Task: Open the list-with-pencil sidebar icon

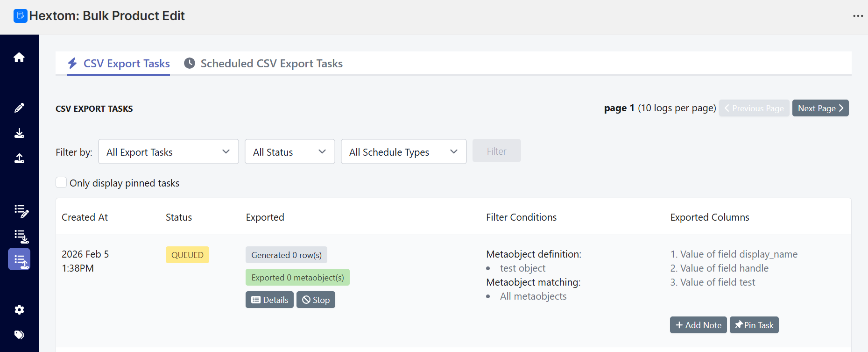Action: point(21,211)
